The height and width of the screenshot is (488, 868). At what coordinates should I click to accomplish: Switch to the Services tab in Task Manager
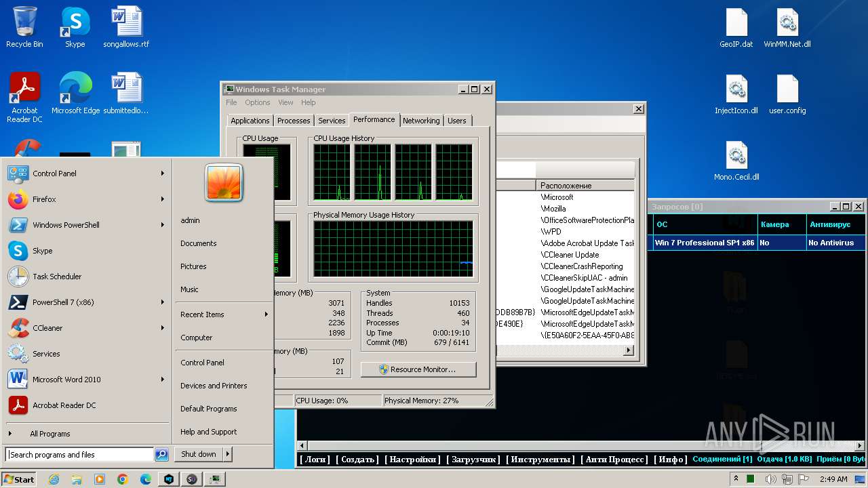coord(332,121)
